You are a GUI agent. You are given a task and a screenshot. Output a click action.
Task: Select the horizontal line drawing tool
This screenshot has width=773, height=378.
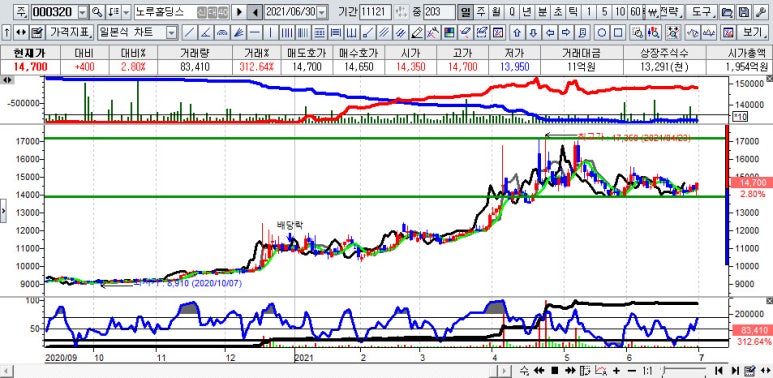coord(254,33)
